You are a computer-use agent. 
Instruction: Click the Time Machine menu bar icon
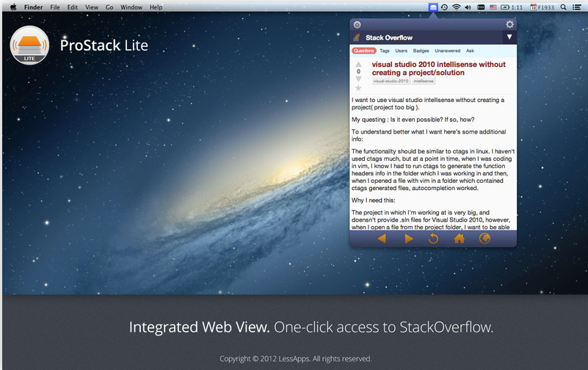(444, 7)
